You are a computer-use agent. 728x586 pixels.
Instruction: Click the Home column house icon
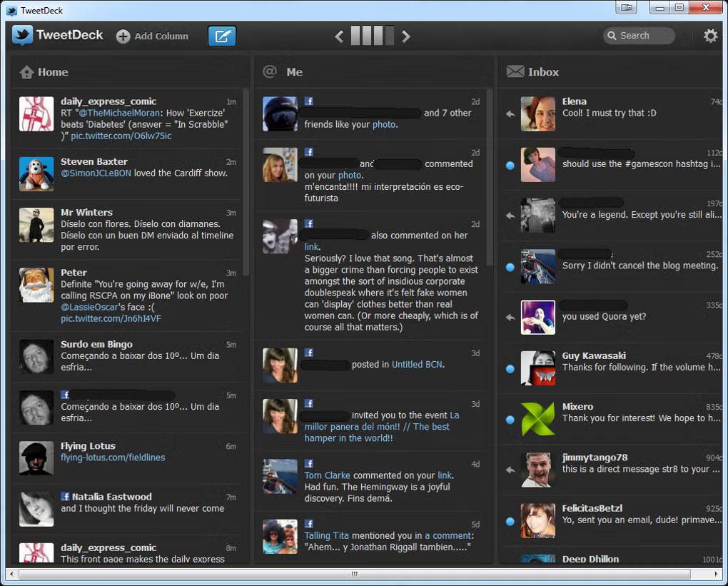pyautogui.click(x=26, y=72)
